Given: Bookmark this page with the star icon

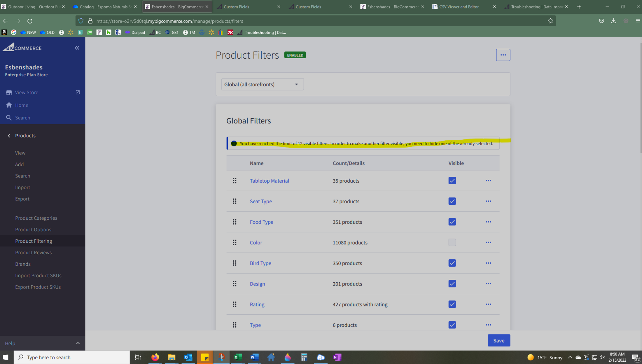Looking at the screenshot, I should click(x=550, y=21).
